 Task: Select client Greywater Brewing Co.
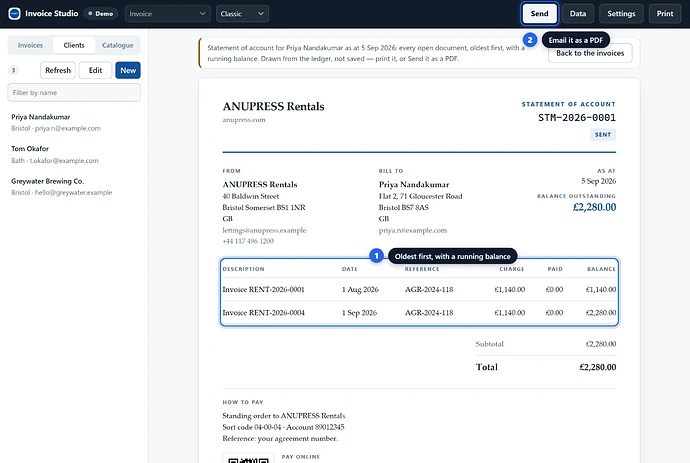point(74,187)
